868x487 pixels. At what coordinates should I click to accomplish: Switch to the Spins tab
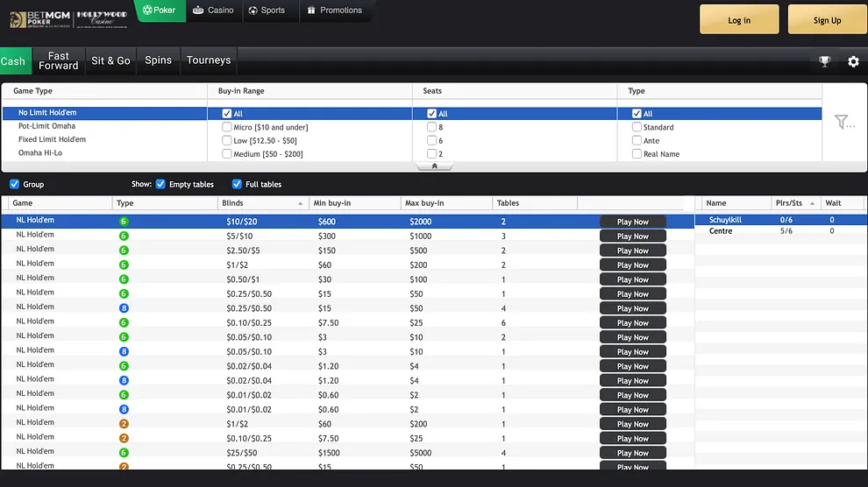click(x=159, y=60)
